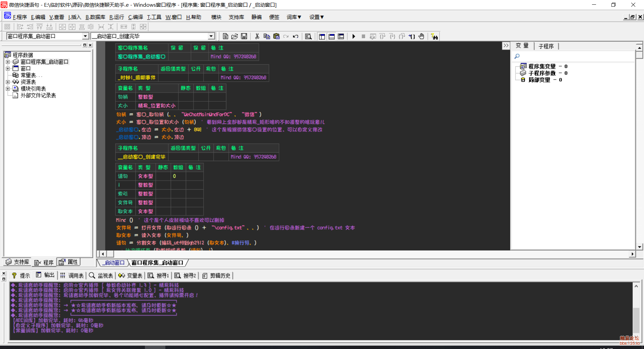The height and width of the screenshot is (349, 644).
Task: Open the find-in-code search icon
Action: tap(308, 36)
